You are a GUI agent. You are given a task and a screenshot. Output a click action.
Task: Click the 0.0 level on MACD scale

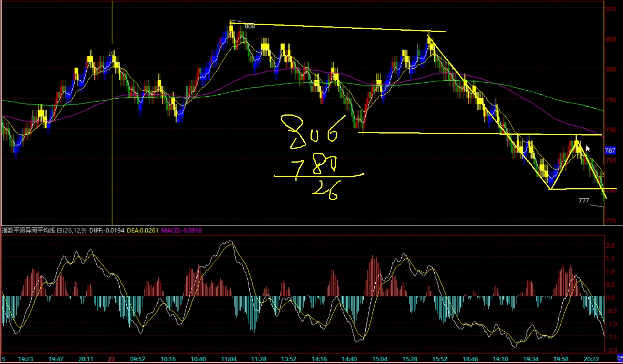(x=610, y=298)
